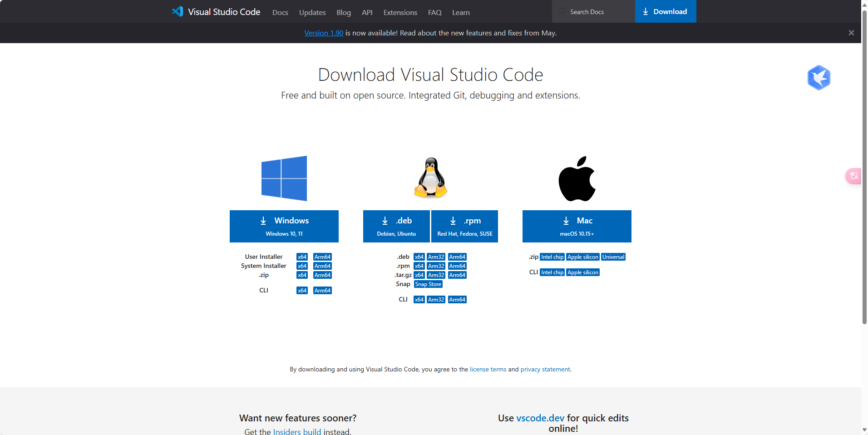Select x64 for Windows User Installer

pyautogui.click(x=302, y=257)
